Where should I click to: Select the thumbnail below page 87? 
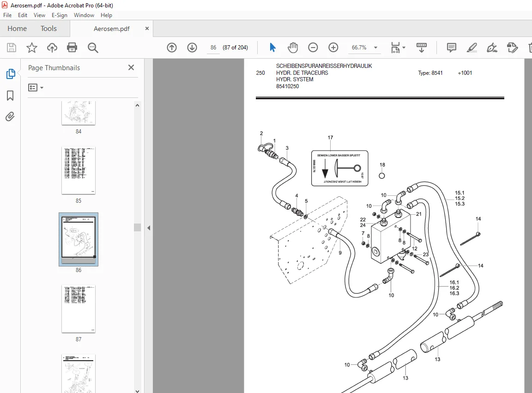(x=79, y=373)
